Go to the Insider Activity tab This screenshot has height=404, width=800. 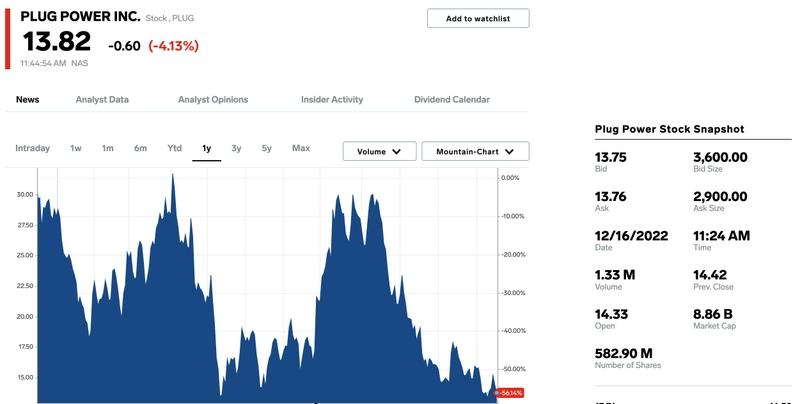point(332,99)
